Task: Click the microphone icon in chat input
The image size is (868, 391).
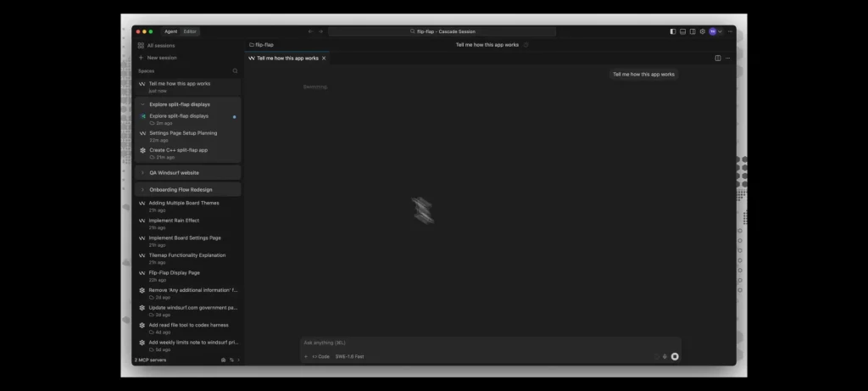Action: [665, 356]
